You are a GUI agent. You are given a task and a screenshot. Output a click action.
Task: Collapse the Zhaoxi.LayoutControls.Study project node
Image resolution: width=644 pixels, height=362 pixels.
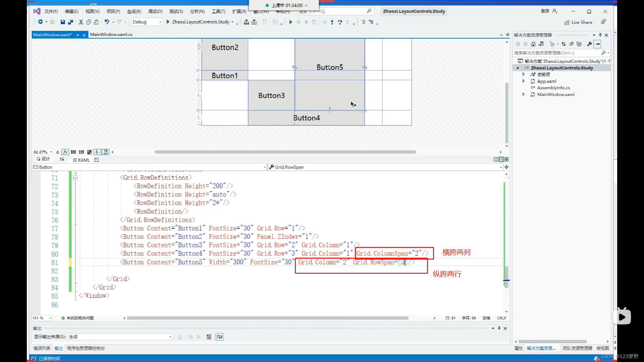(x=518, y=68)
